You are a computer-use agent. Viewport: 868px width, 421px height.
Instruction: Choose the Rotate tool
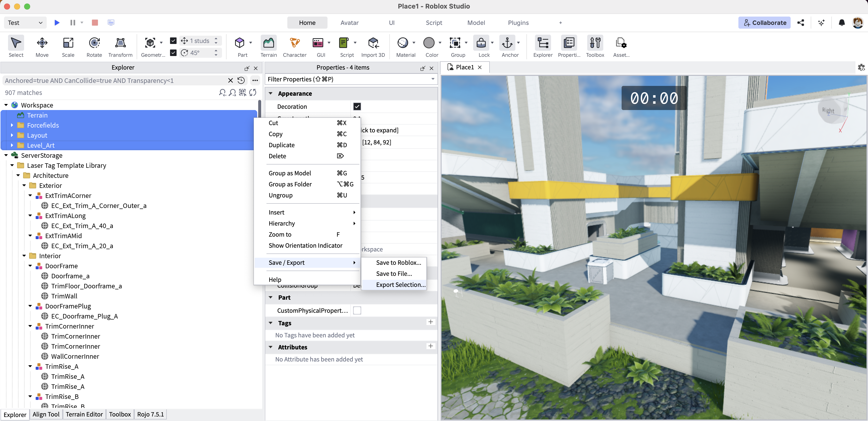[x=94, y=46]
